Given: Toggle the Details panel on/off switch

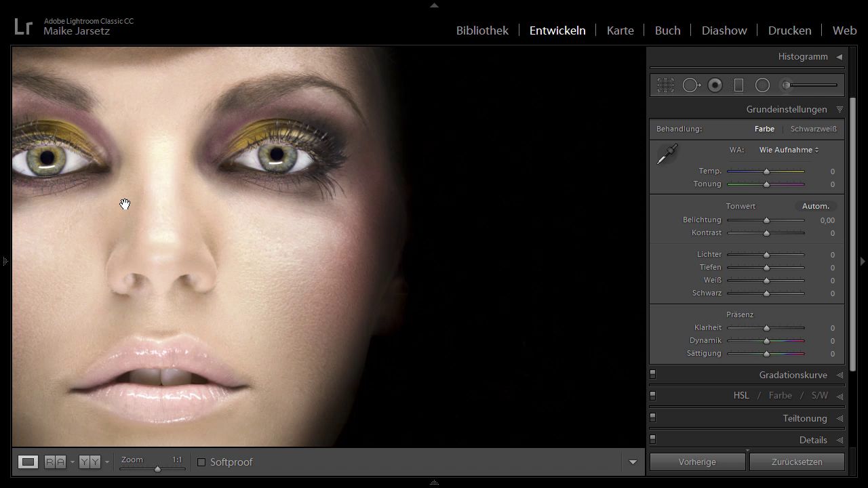Looking at the screenshot, I should [x=653, y=439].
